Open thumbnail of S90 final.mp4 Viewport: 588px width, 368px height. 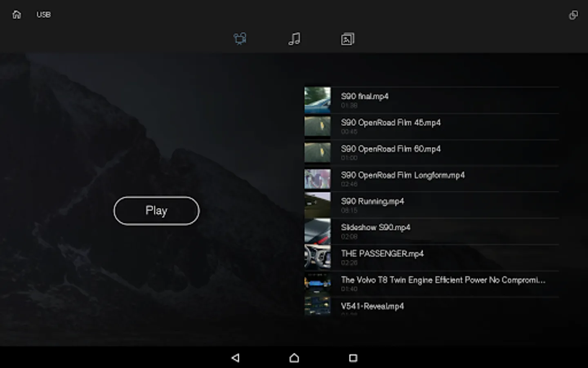[318, 100]
